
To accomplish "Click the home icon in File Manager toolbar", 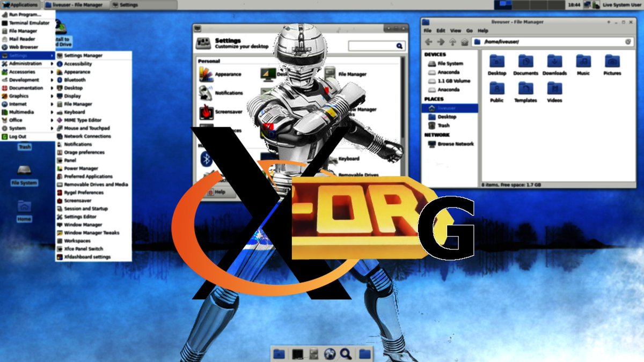I will pos(464,42).
